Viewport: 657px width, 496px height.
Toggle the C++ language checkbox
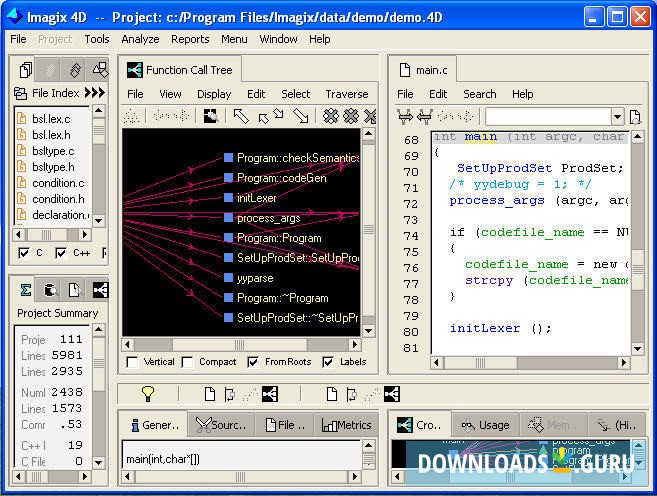[x=61, y=253]
